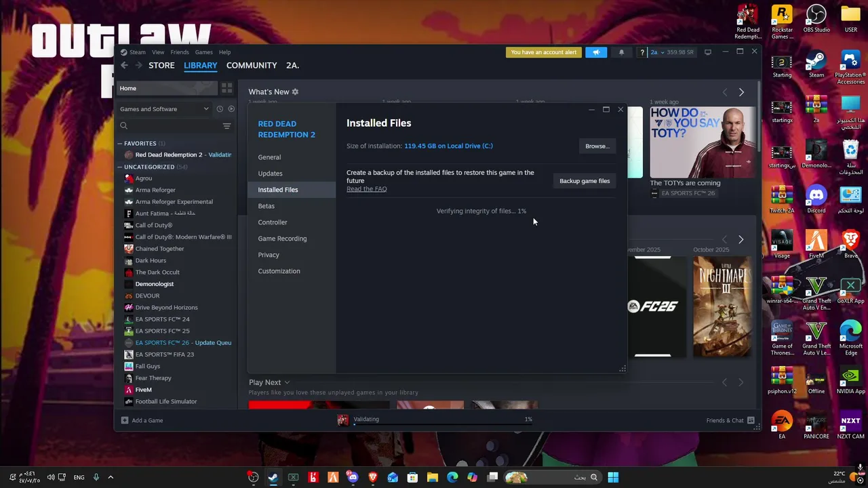Viewport: 868px width, 488px height.
Task: Click library search field
Action: click(x=170, y=126)
